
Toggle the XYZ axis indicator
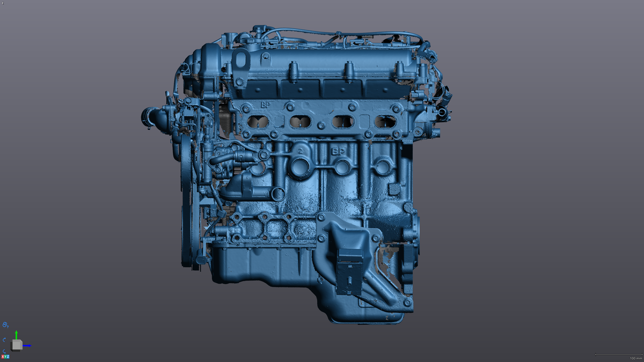coord(5,357)
